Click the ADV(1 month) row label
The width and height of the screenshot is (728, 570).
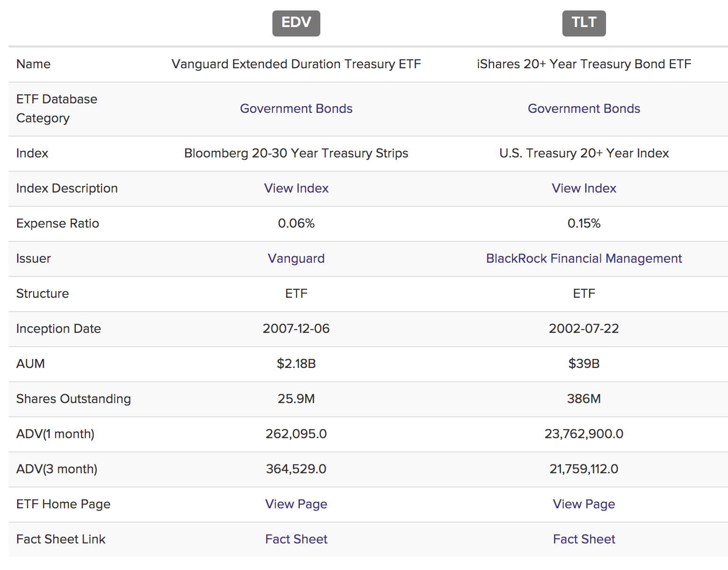(55, 434)
